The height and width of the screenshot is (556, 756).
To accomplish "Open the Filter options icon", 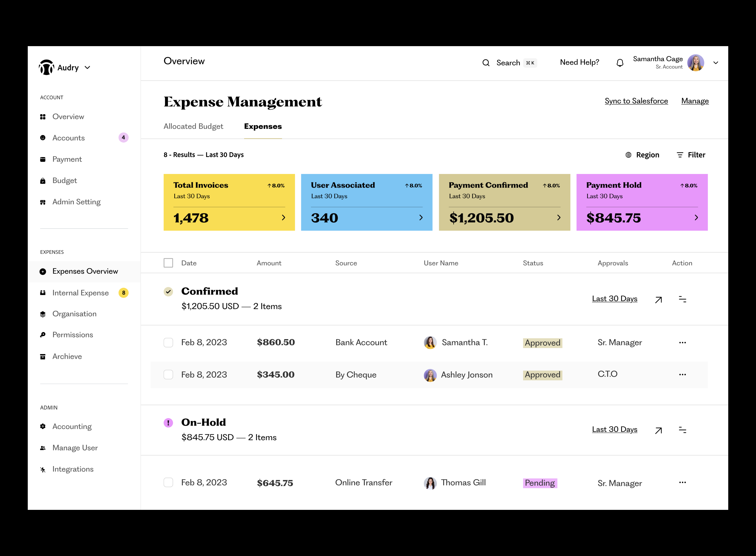I will 680,155.
